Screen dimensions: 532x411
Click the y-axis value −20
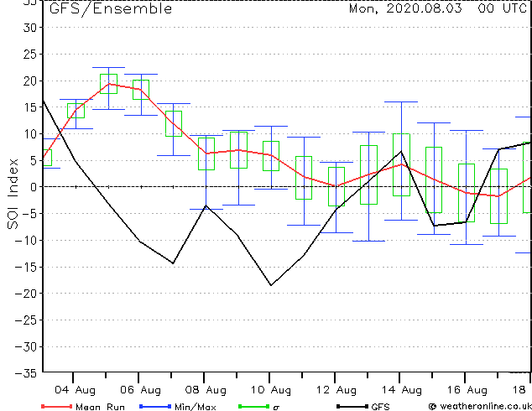tap(26, 294)
